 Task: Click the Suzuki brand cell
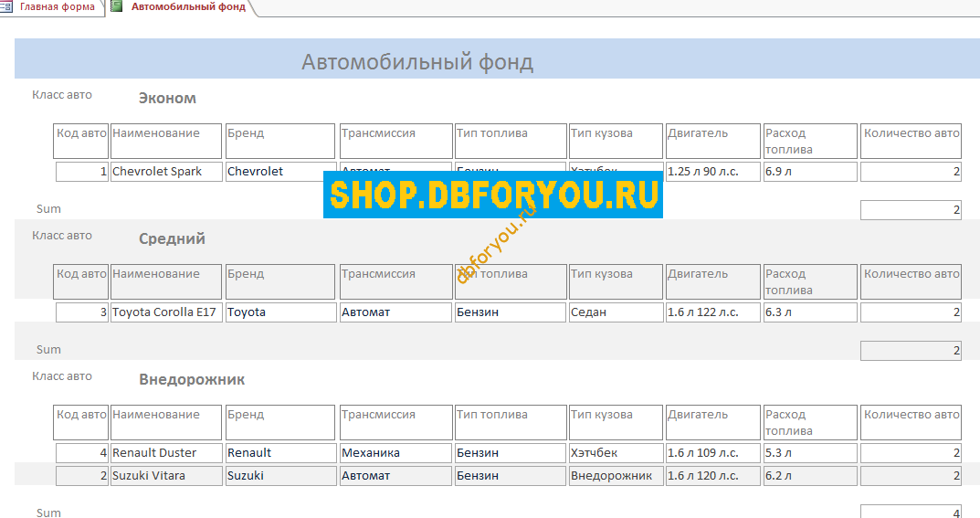(x=281, y=476)
